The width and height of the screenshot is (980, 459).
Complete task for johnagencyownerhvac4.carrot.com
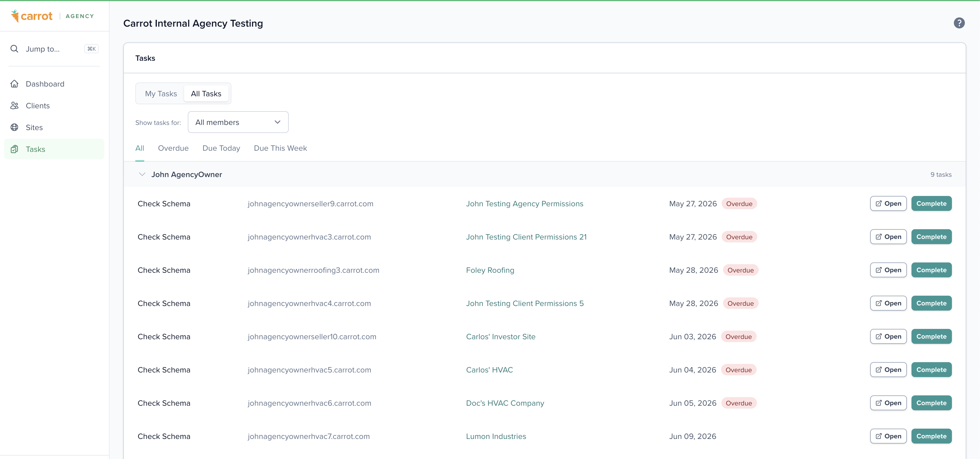pos(931,303)
